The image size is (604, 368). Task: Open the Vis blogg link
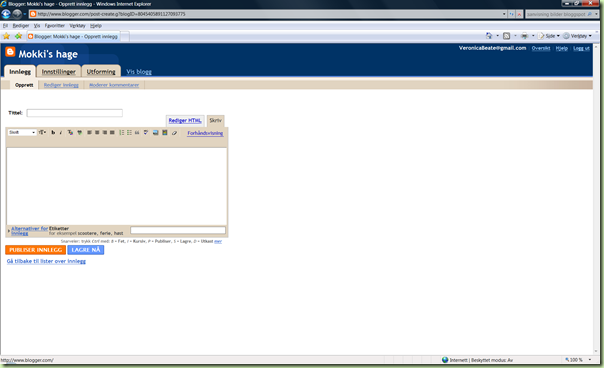click(139, 72)
